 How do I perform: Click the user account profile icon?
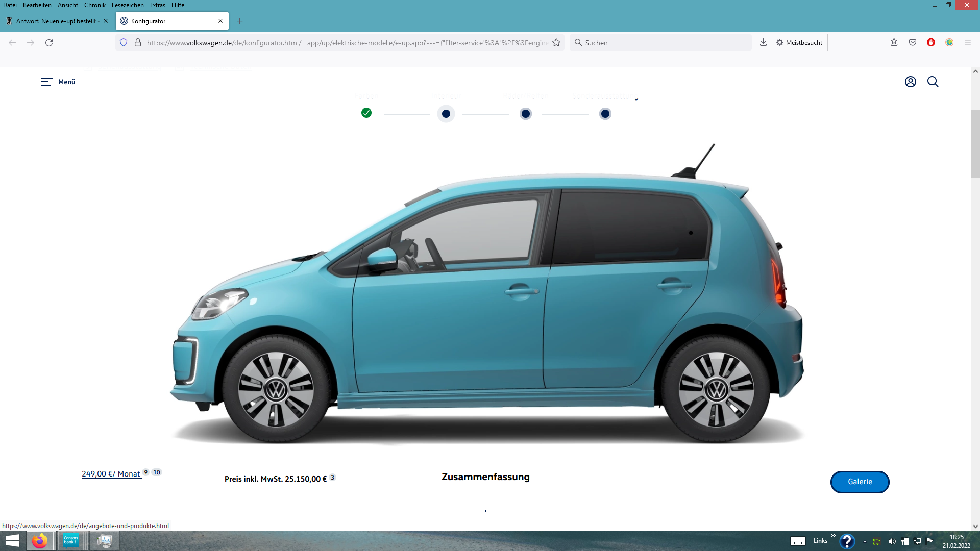click(910, 82)
